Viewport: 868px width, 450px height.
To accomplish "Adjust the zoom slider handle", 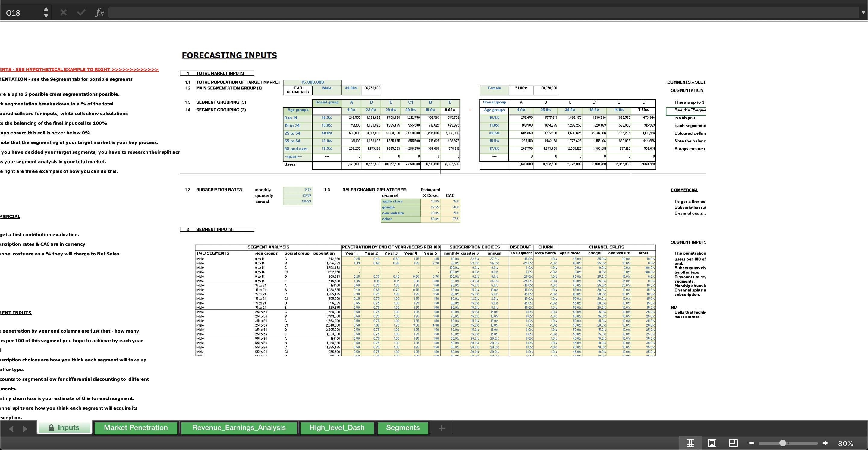I will pos(782,443).
